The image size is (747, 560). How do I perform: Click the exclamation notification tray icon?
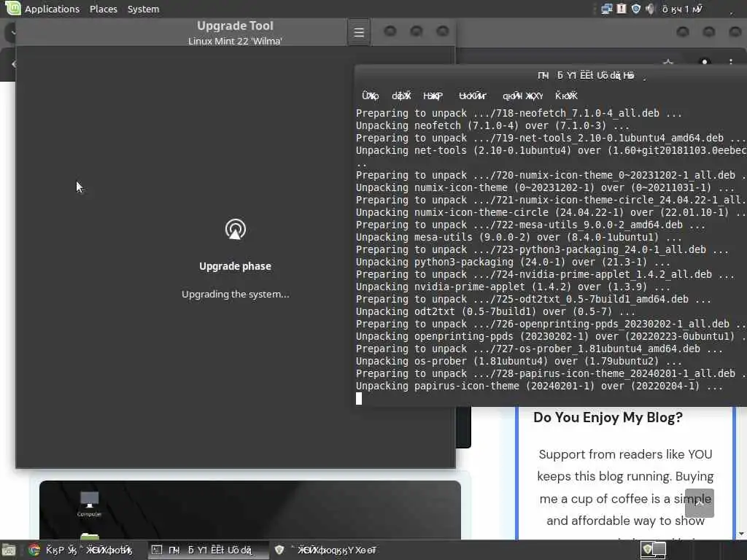[x=622, y=9]
